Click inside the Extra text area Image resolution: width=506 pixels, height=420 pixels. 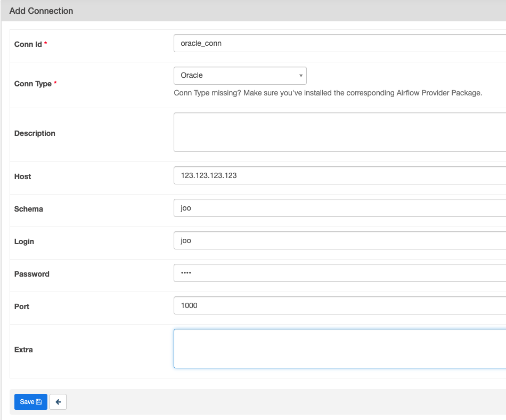tap(340, 349)
